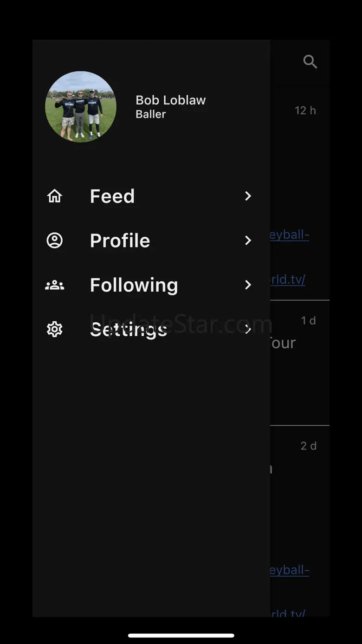Click the group icon beside Following
This screenshot has height=644, width=362.
55,285
